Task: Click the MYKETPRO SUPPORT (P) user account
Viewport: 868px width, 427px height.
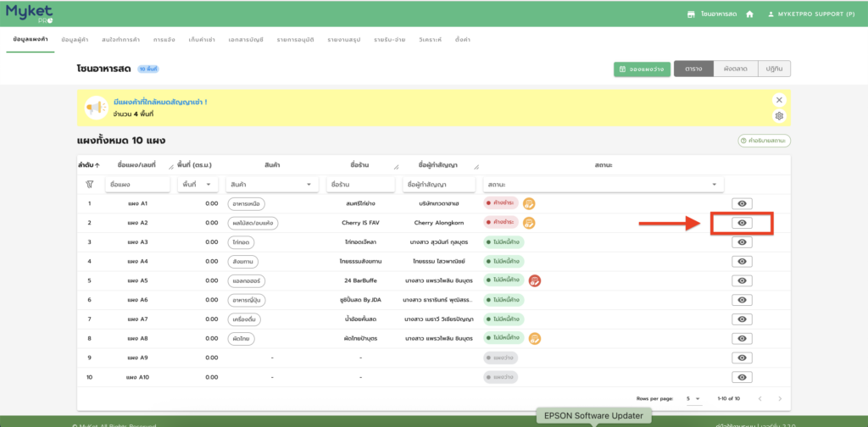Action: point(810,14)
